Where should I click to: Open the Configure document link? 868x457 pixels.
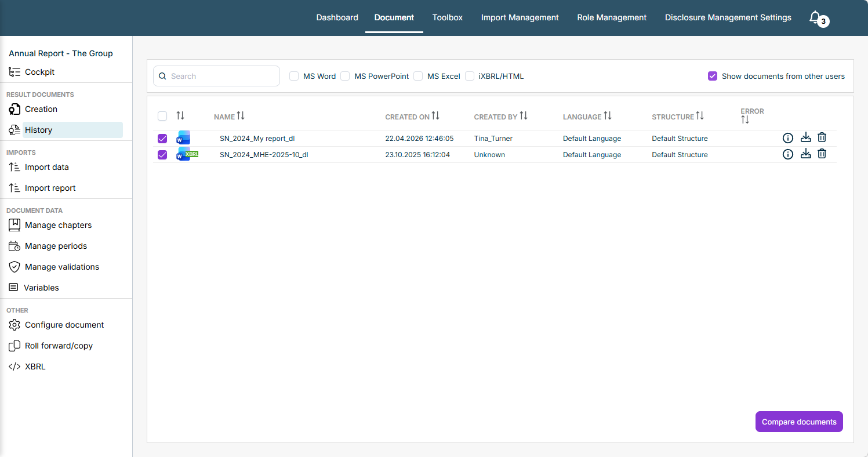coord(64,325)
